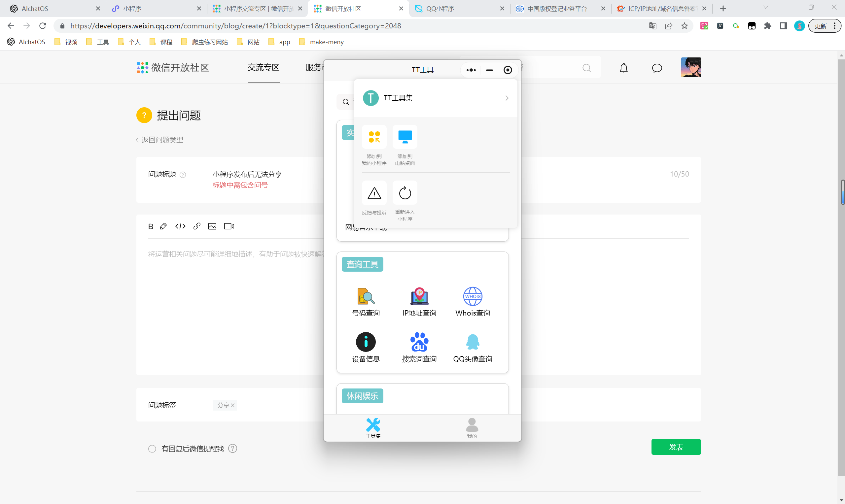Enable 有回复后微信提醒我 radio option
The image size is (845, 504).
coord(152,449)
